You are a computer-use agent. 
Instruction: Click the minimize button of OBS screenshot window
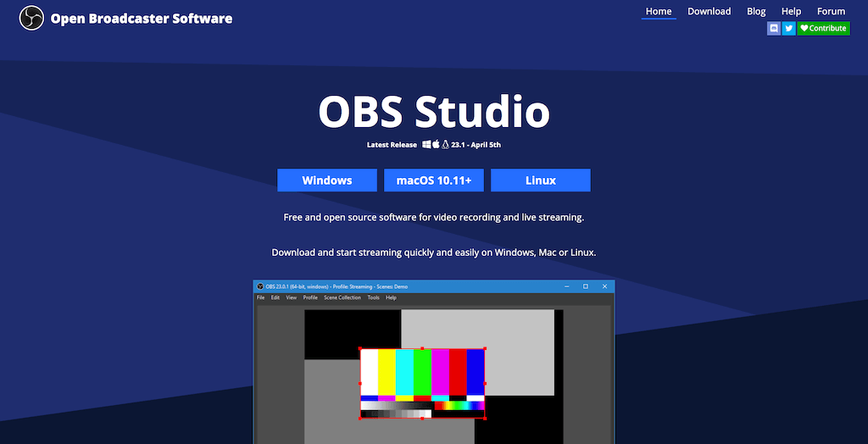pyautogui.click(x=567, y=286)
